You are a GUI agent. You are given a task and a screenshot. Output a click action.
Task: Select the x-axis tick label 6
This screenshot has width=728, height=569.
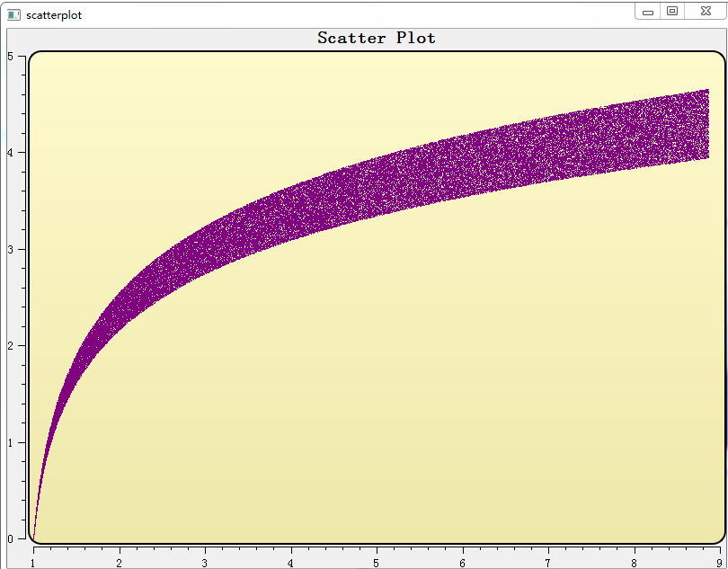tap(462, 563)
